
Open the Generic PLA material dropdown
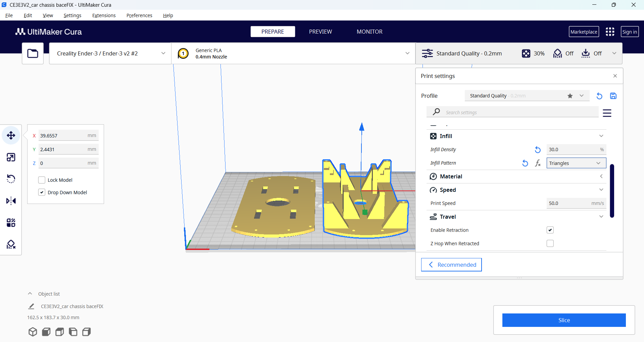pyautogui.click(x=293, y=53)
